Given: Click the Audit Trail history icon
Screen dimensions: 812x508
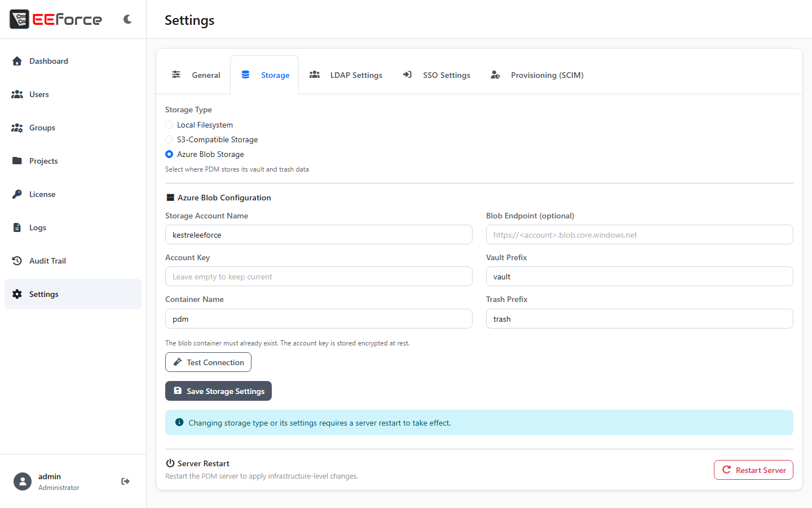Looking at the screenshot, I should pyautogui.click(x=17, y=261).
